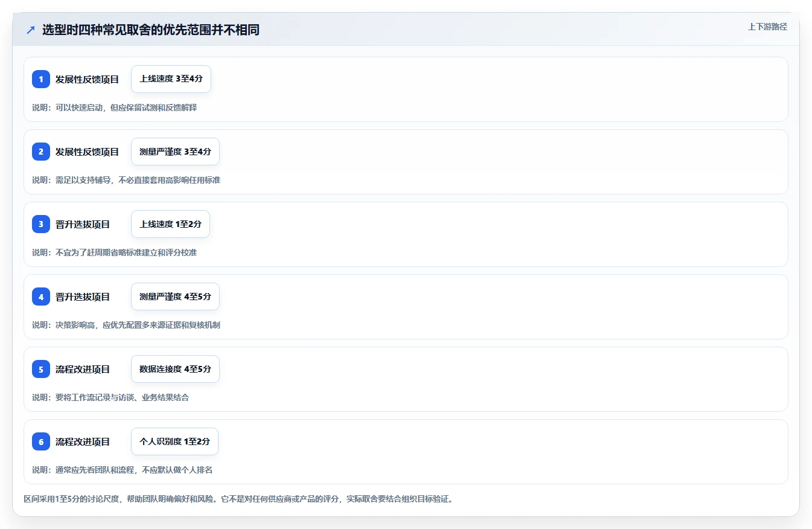This screenshot has width=812, height=529.
Task: Select number badge 4
Action: 41,297
